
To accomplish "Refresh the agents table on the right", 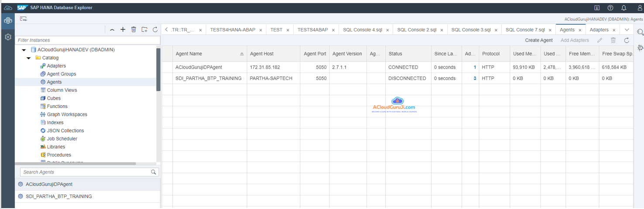I will 627,40.
